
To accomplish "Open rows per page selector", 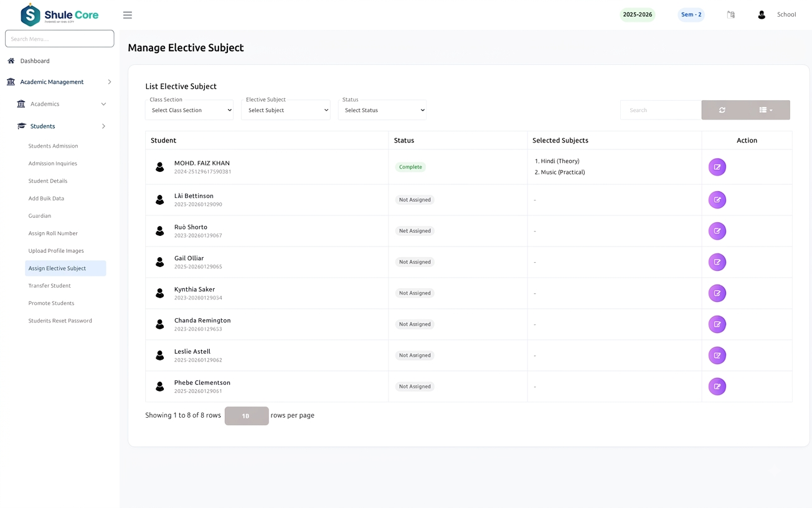I will pos(247,416).
